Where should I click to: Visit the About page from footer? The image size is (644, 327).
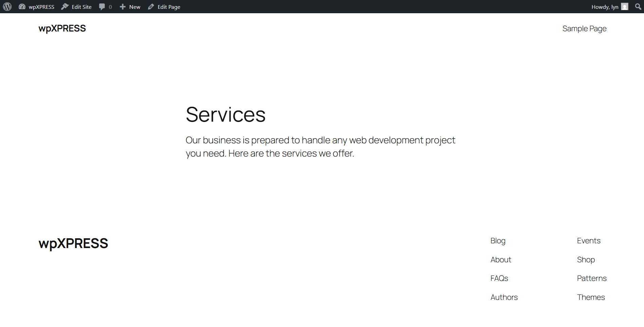pyautogui.click(x=500, y=260)
